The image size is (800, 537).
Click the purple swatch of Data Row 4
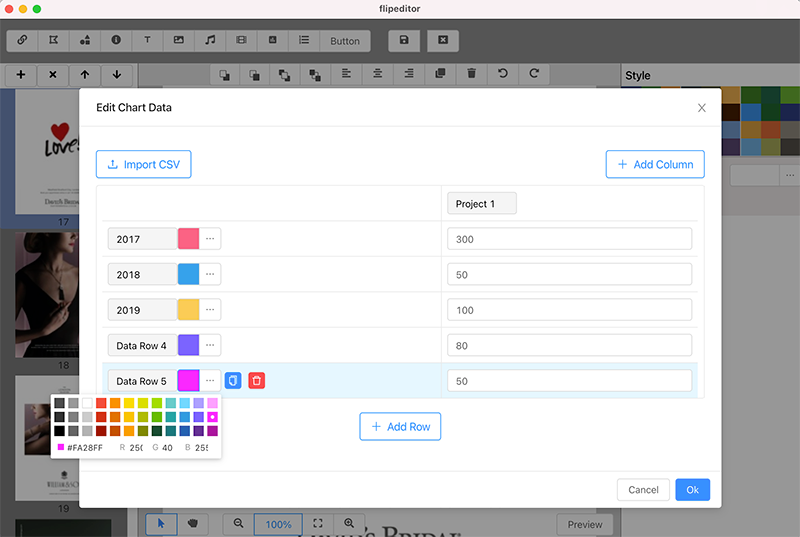[188, 345]
